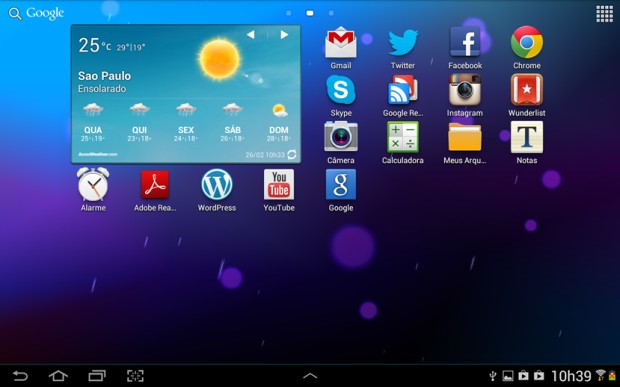This screenshot has height=387, width=620.
Task: Open the apps grid drawer
Action: pos(604,14)
